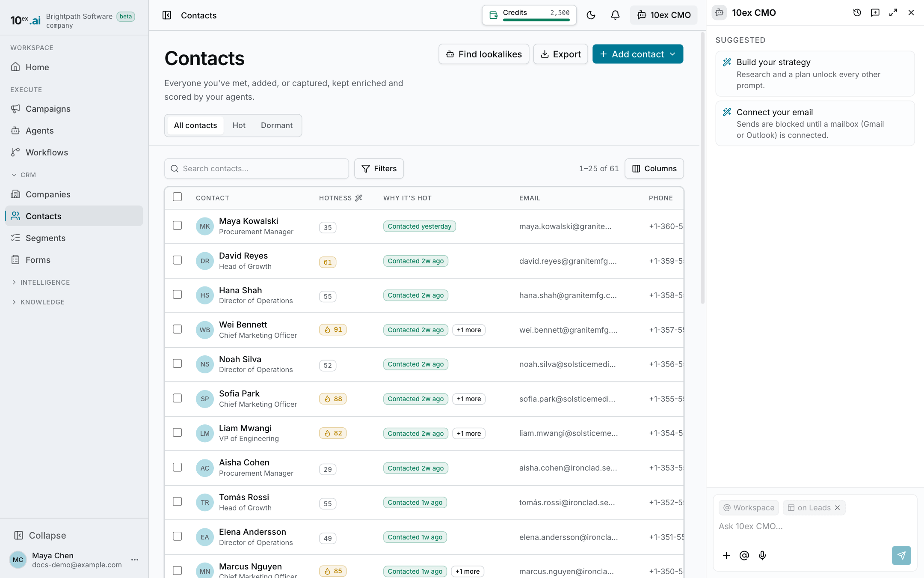Remove the 'on Leads' context chip
The width and height of the screenshot is (924, 578).
click(x=838, y=508)
